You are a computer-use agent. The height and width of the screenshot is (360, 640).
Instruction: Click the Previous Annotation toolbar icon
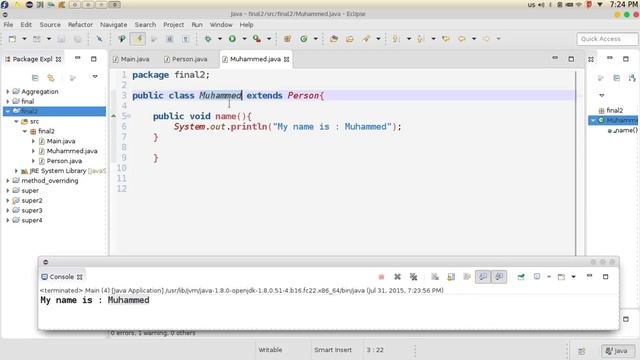(x=420, y=39)
